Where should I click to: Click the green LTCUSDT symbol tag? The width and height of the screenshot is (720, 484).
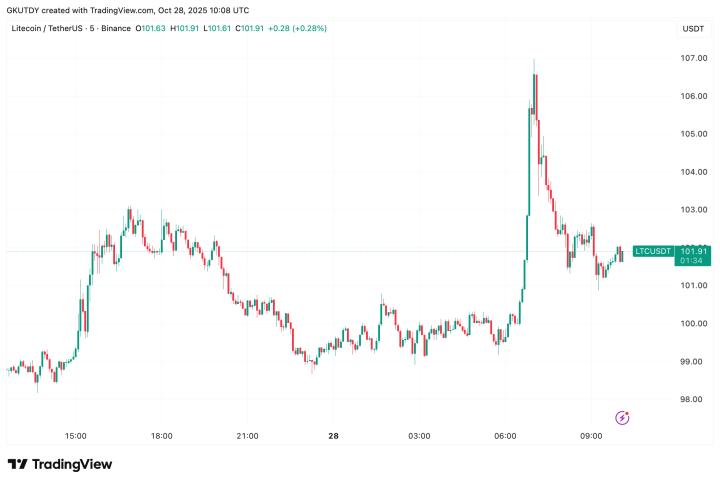point(653,251)
